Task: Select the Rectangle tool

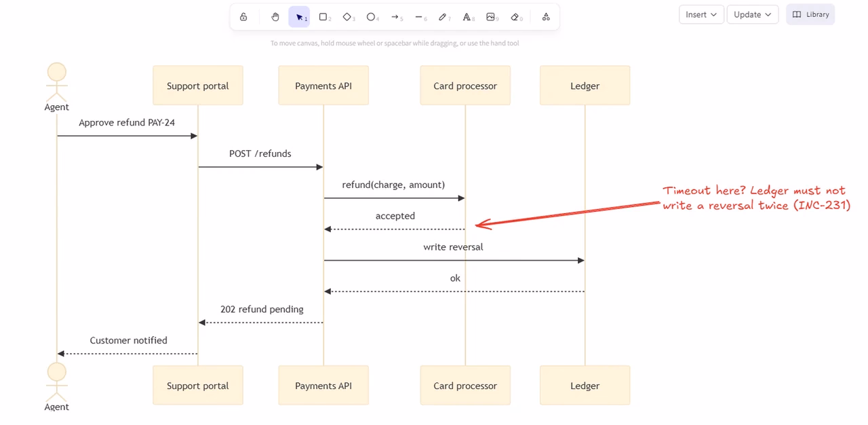Action: point(323,17)
